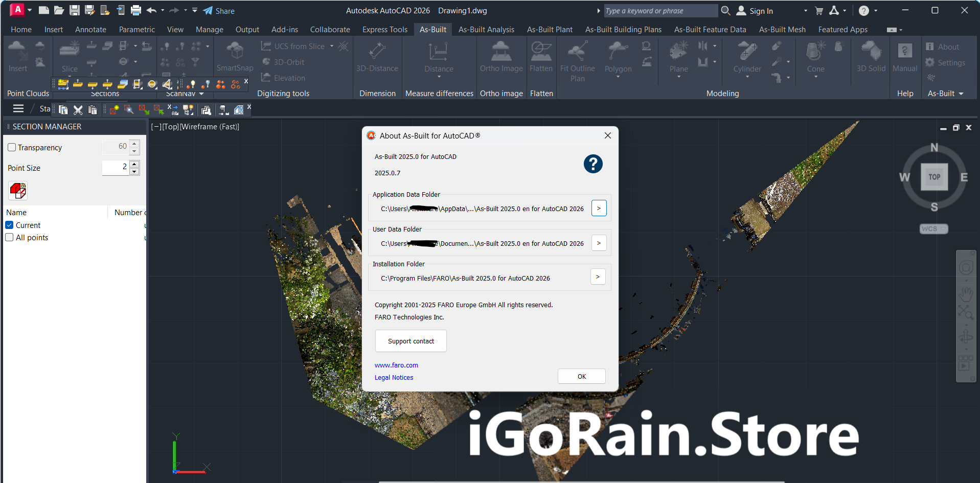Check the All points checkbox

tap(9, 237)
